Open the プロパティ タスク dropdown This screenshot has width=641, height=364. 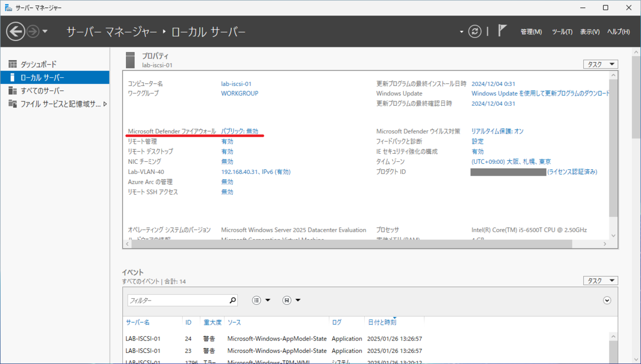click(600, 64)
